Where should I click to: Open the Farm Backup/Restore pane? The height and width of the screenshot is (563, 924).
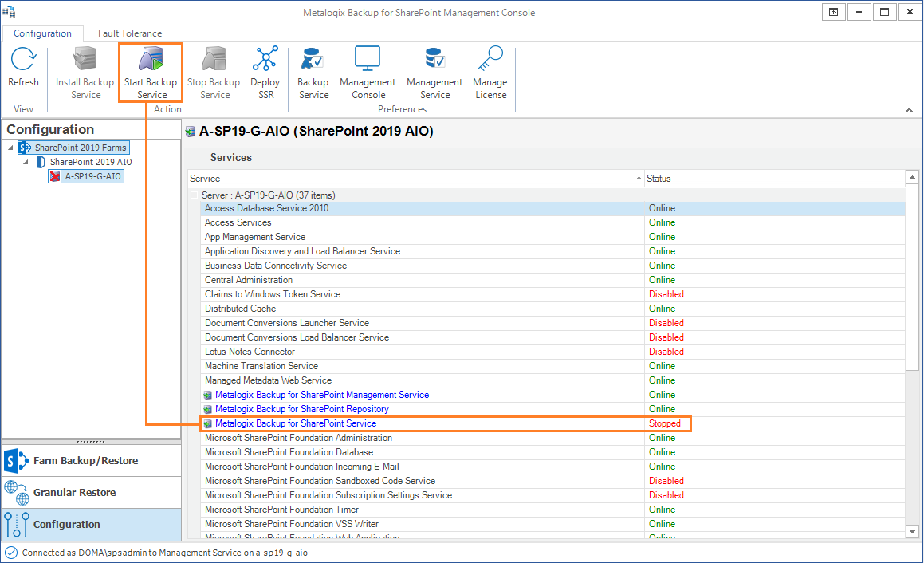[x=92, y=461]
